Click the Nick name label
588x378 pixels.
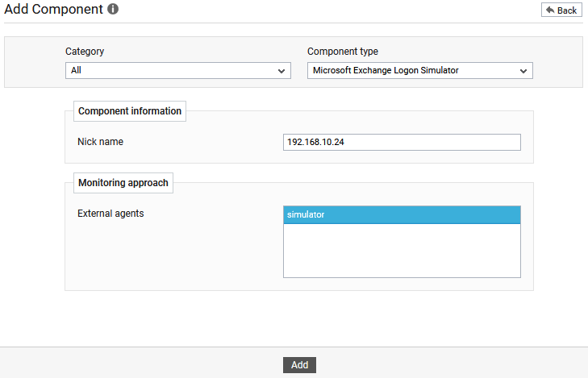coord(101,142)
